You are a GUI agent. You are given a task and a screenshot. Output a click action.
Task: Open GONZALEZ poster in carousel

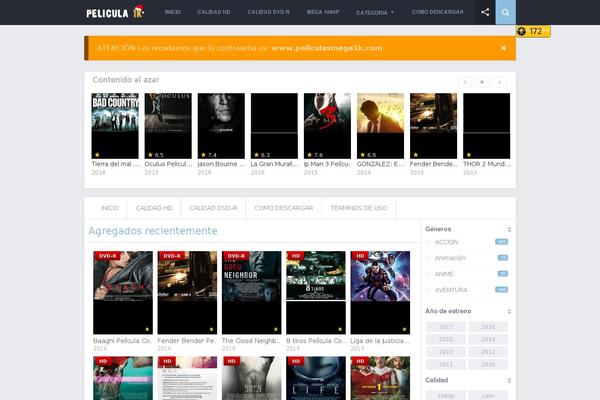380,126
